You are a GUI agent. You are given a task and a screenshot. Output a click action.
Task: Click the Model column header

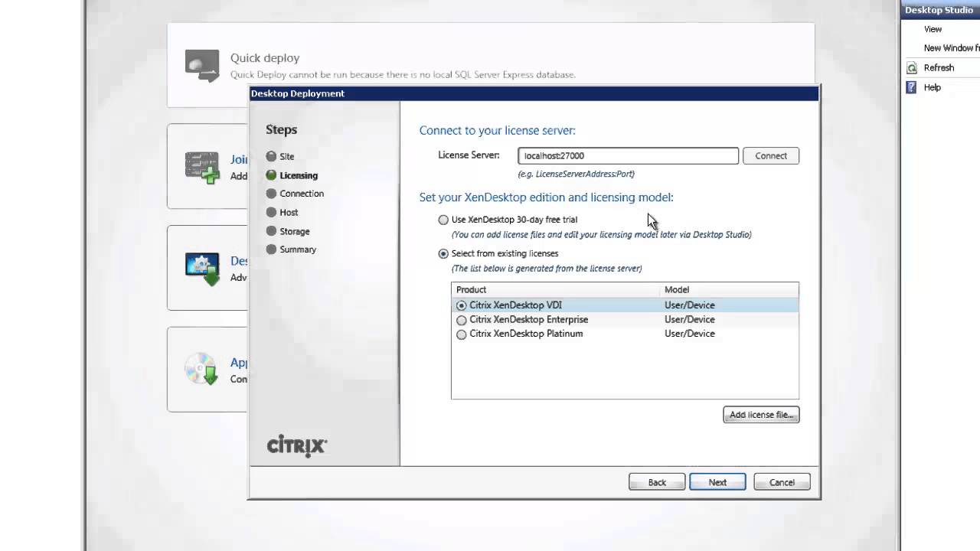(x=730, y=289)
